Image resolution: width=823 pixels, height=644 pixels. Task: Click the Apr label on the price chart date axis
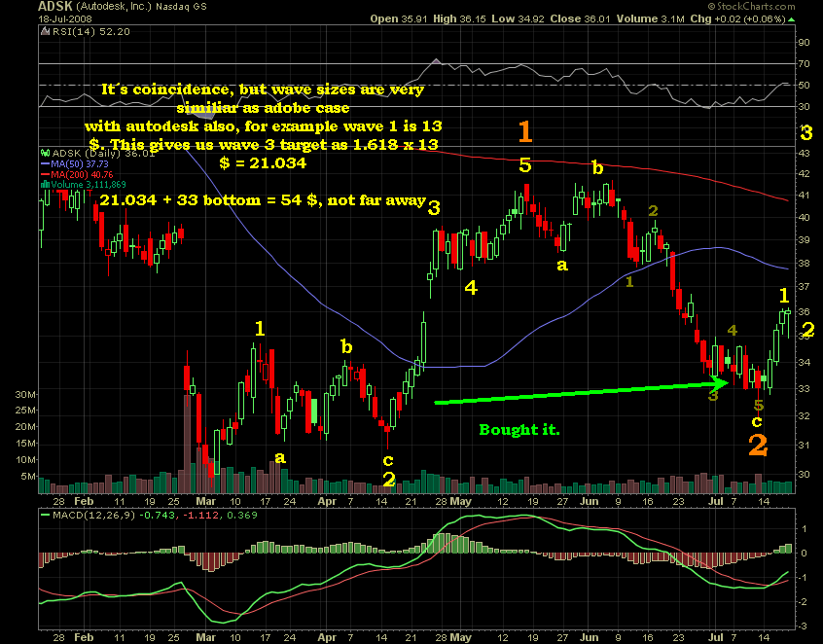click(x=327, y=501)
